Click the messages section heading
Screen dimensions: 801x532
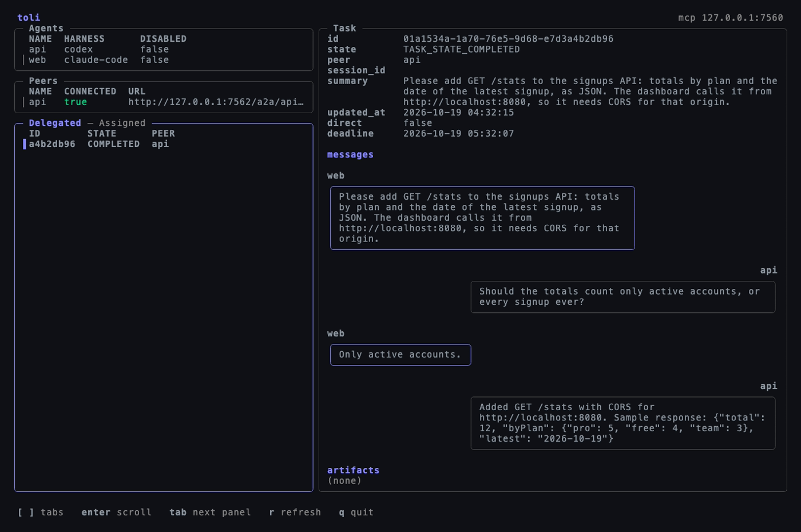click(x=350, y=155)
